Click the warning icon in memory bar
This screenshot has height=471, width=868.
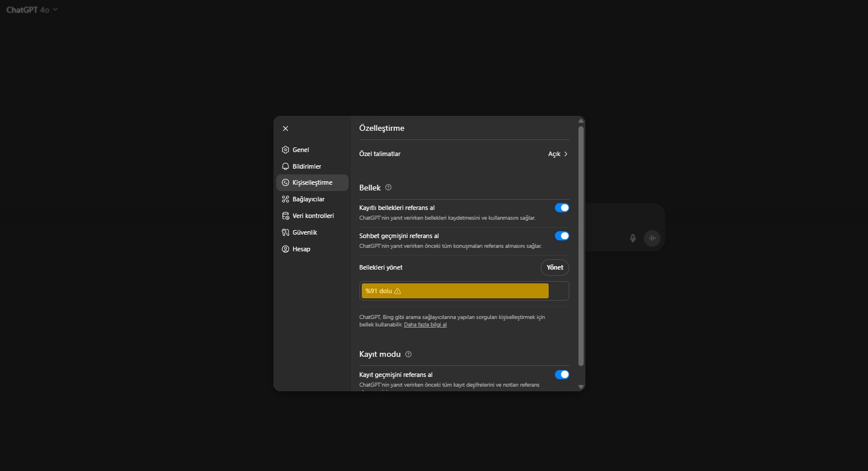pos(398,291)
